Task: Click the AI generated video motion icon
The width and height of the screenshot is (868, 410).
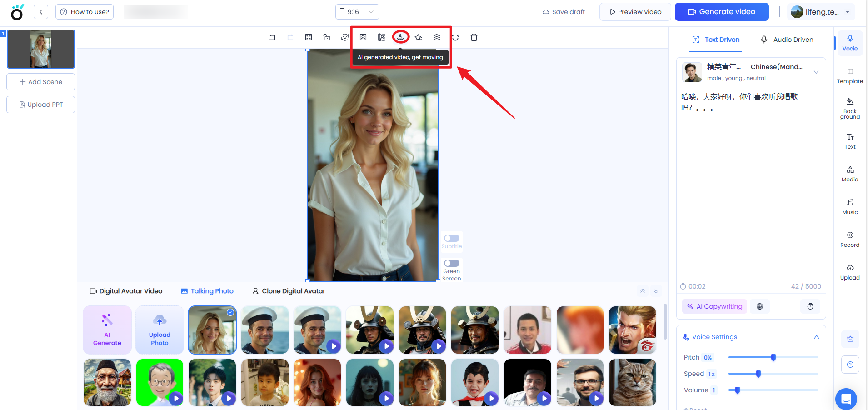Action: tap(400, 37)
